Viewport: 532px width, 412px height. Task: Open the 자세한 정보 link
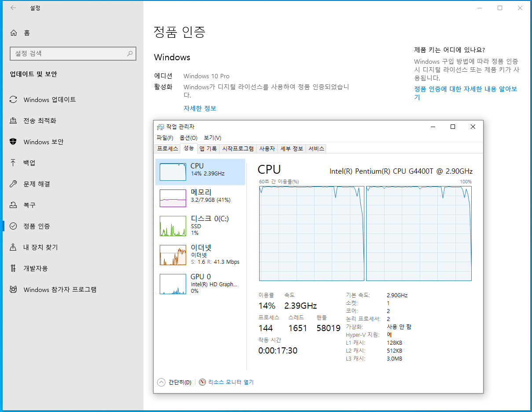click(200, 108)
